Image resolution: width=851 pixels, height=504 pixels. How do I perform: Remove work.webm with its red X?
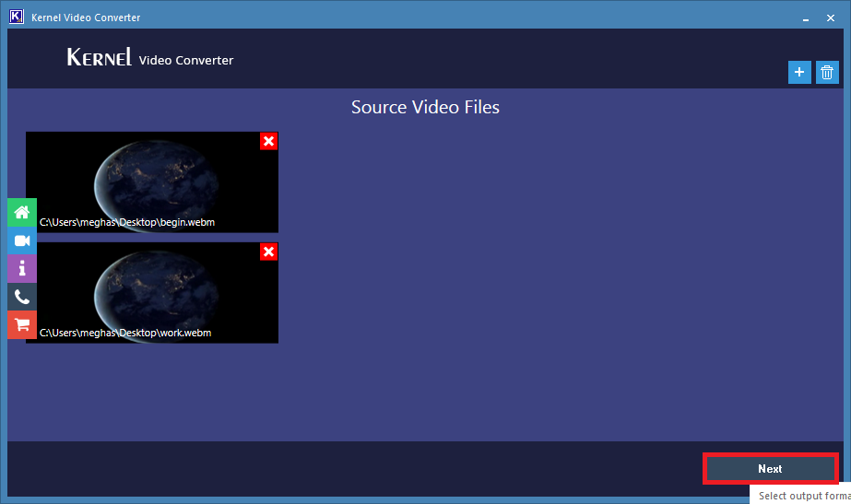point(268,252)
